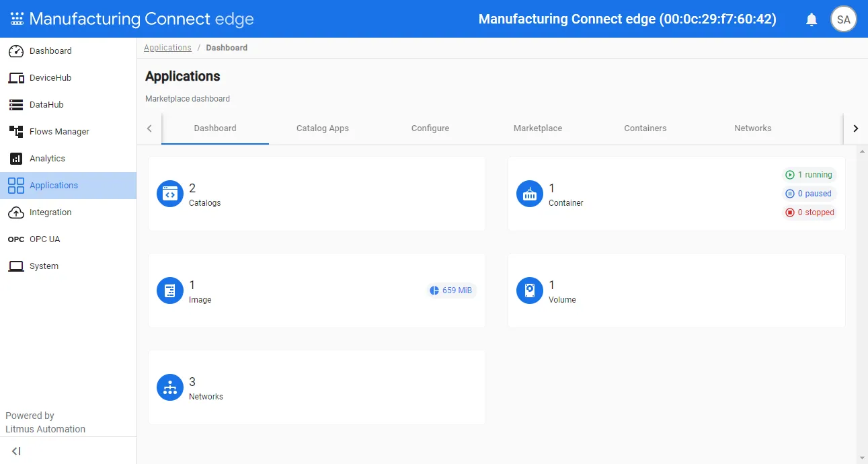Click the Applications grid icon in sidebar
Image resolution: width=868 pixels, height=464 pixels.
coord(16,186)
